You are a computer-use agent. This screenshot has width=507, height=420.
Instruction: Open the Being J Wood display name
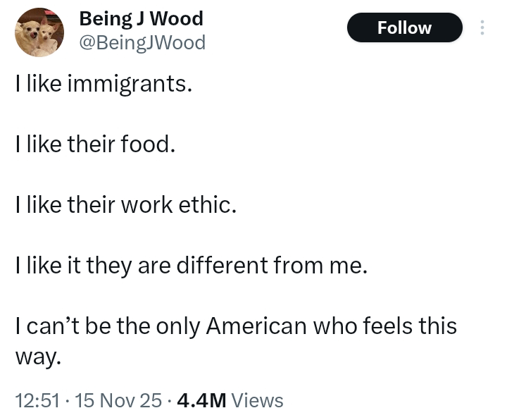pyautogui.click(x=141, y=18)
